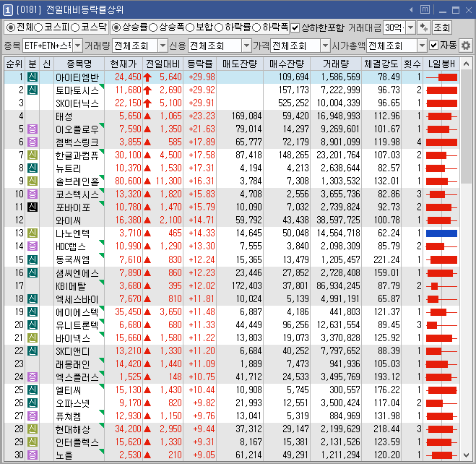Open the 시가총액 전체조회 dropdown
476x464 pixels.
422,46
